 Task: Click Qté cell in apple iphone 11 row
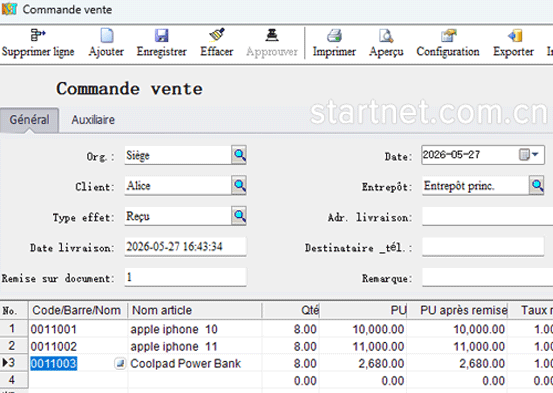[291, 346]
